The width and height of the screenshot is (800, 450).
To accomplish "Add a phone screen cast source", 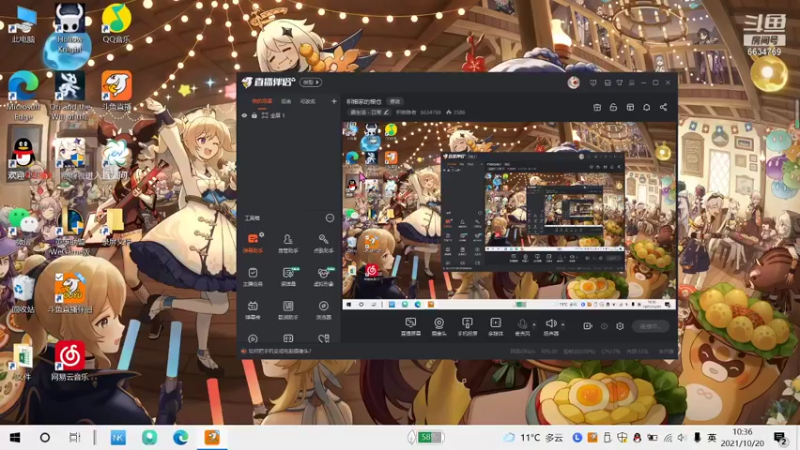I will (x=467, y=327).
